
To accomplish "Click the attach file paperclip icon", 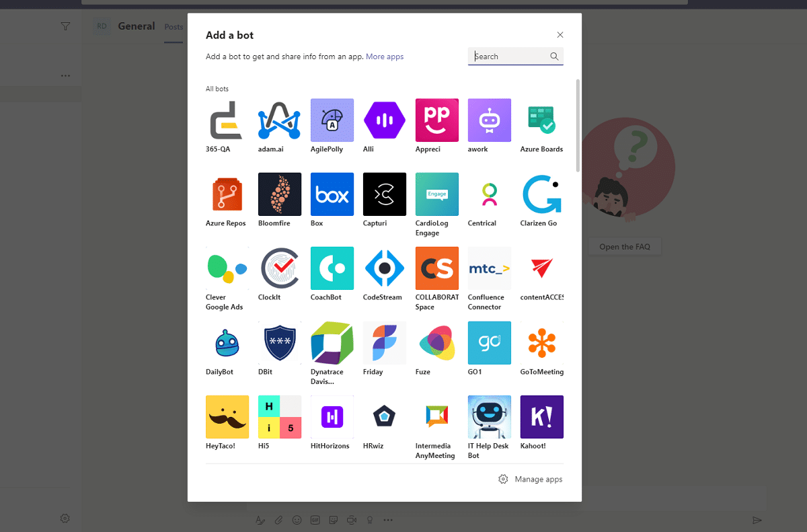I will point(278,519).
